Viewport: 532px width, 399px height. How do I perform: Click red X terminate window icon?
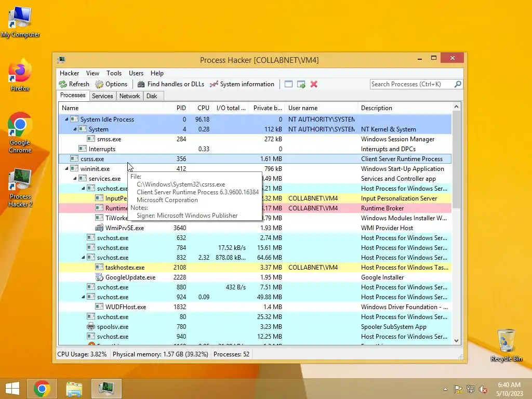(x=314, y=84)
